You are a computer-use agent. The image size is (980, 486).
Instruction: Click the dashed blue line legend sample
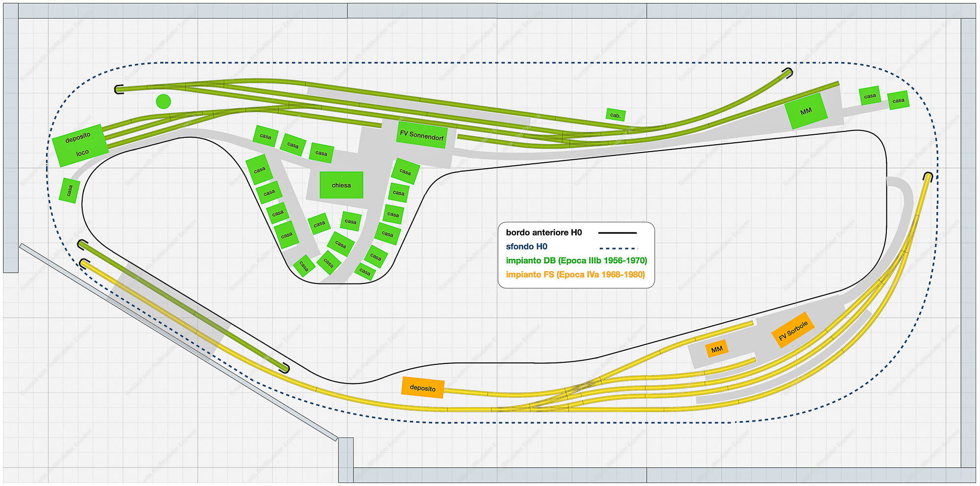pos(618,248)
